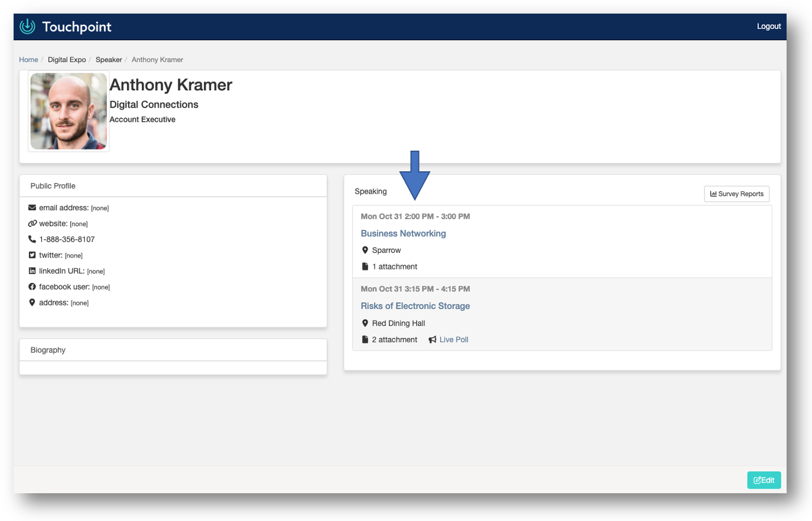Click the Mon Oct 31 2:00 PM time

tap(415, 216)
